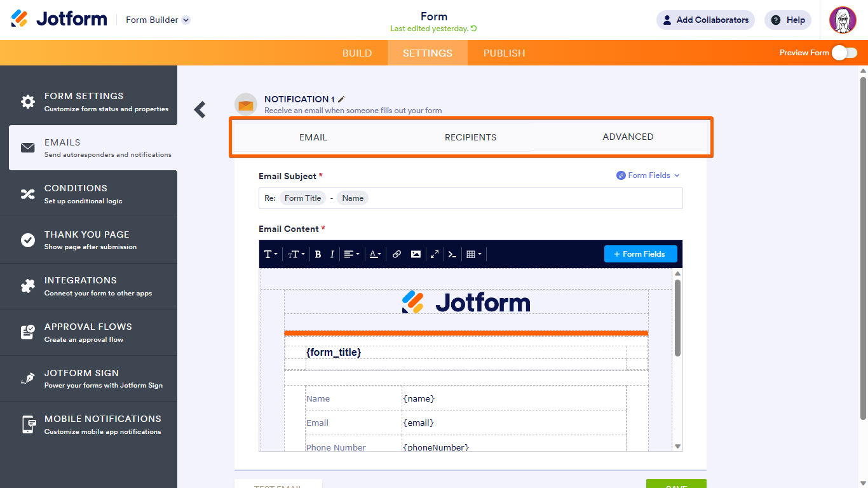Open the ADVANCED tab

[x=628, y=137]
